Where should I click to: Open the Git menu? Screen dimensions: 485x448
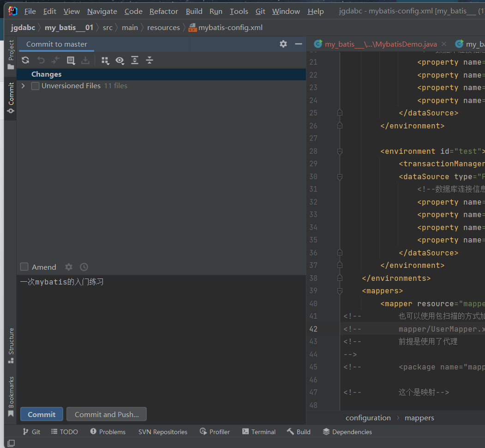pyautogui.click(x=260, y=12)
